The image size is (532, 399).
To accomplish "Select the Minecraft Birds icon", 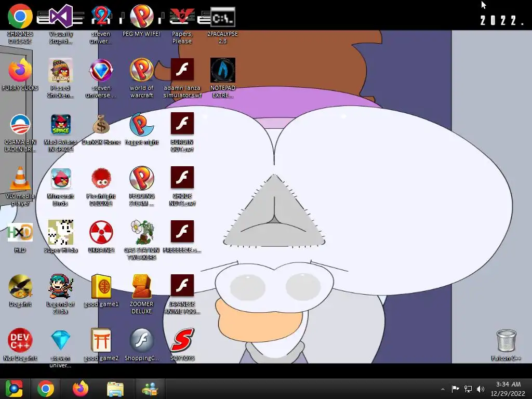I will [x=60, y=178].
